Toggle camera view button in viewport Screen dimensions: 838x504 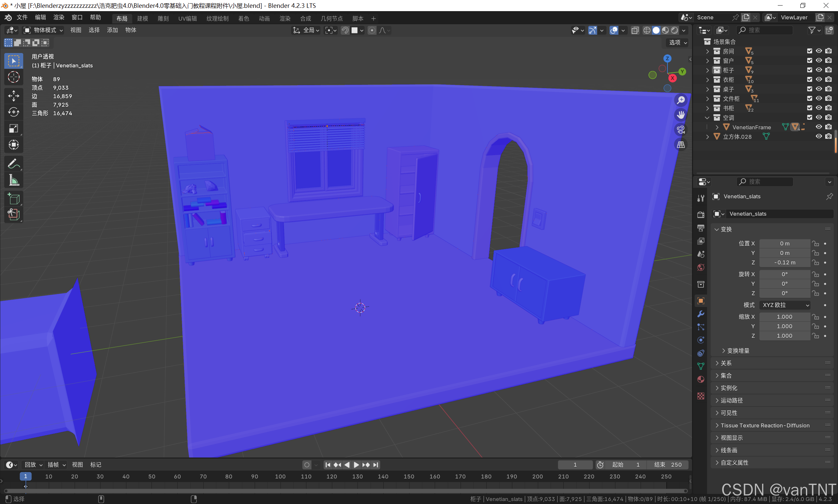coord(681,130)
